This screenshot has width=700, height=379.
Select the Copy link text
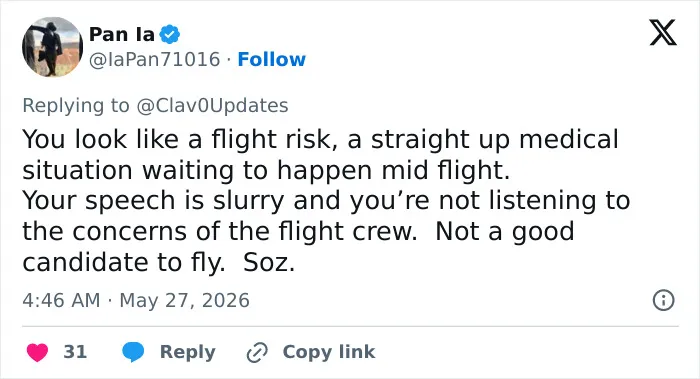(x=329, y=351)
